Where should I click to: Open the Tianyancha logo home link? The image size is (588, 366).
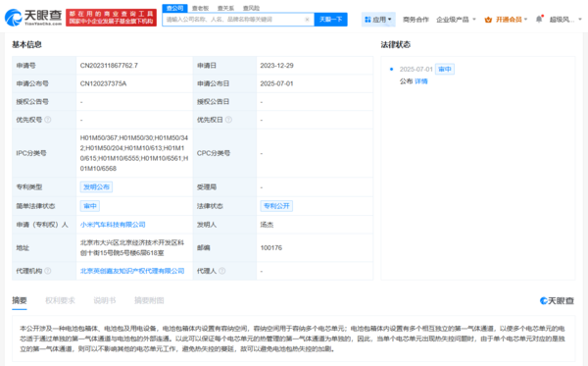tap(33, 18)
